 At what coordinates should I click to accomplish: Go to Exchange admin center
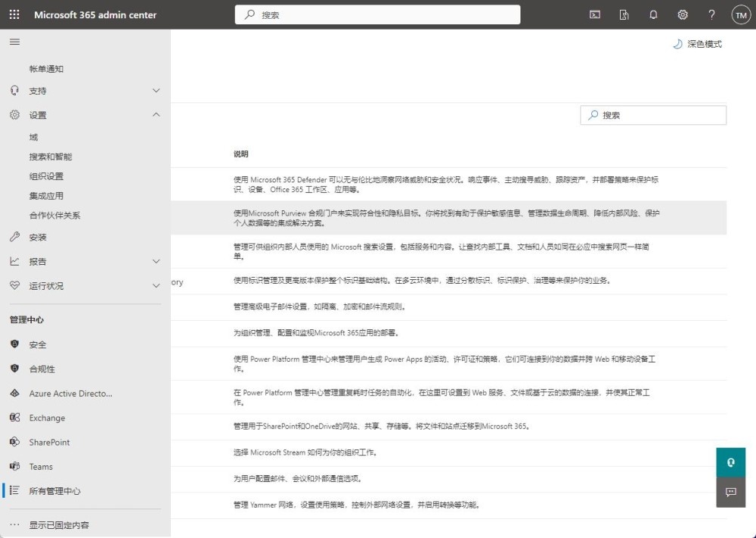point(47,418)
